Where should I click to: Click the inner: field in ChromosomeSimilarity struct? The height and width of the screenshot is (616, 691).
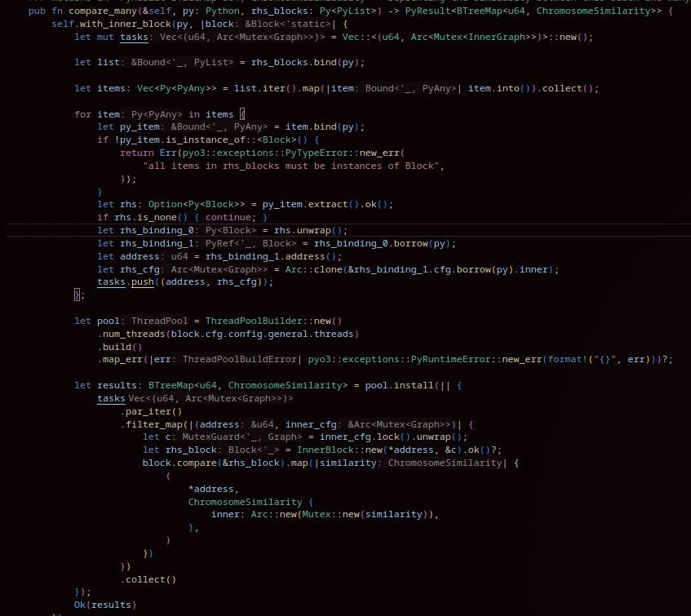click(228, 515)
